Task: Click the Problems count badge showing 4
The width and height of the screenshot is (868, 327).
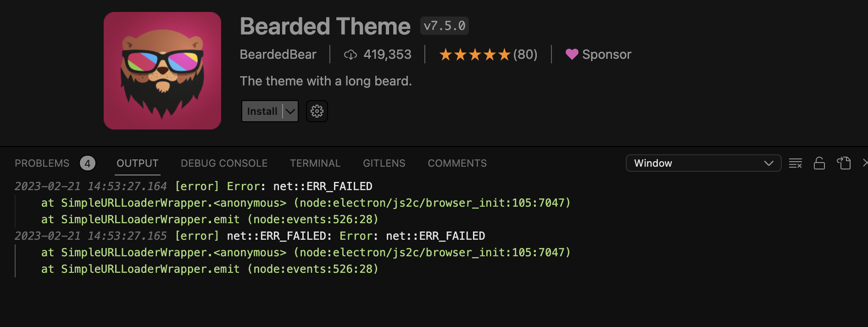Action: pyautogui.click(x=88, y=163)
